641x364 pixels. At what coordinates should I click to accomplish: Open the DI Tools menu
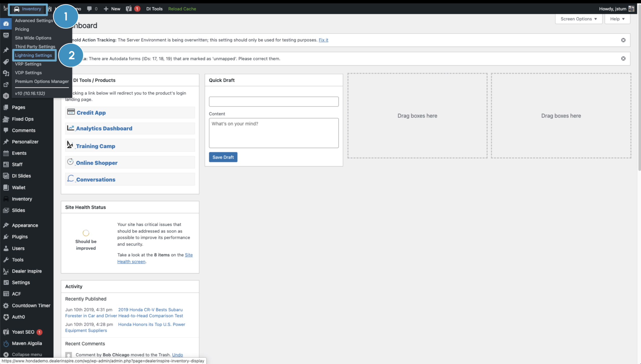pyautogui.click(x=154, y=9)
